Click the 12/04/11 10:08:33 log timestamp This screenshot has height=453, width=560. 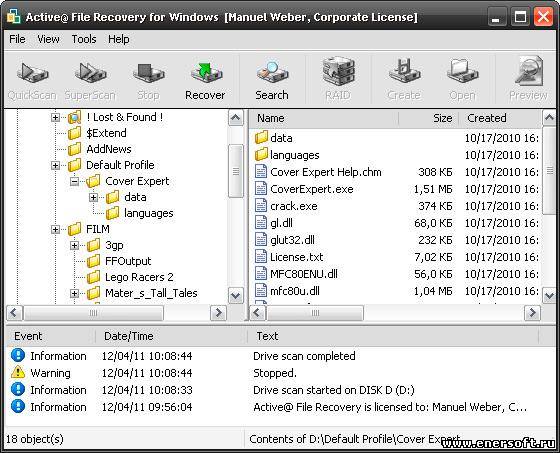click(147, 390)
